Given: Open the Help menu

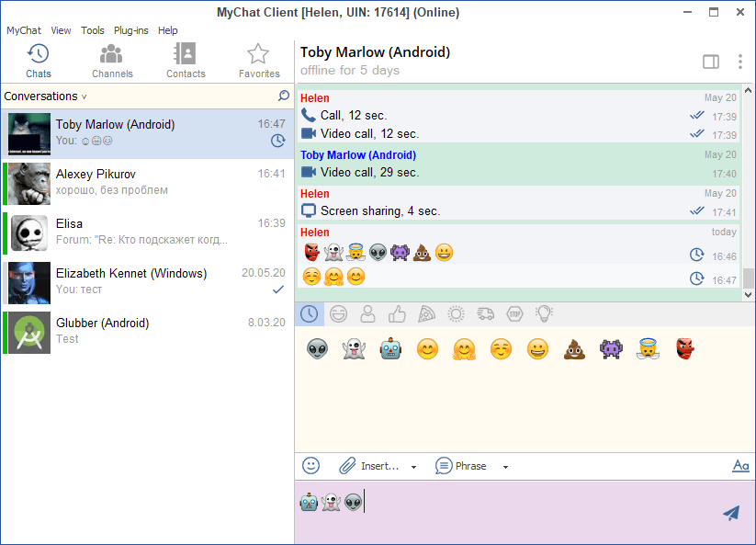Looking at the screenshot, I should (167, 30).
